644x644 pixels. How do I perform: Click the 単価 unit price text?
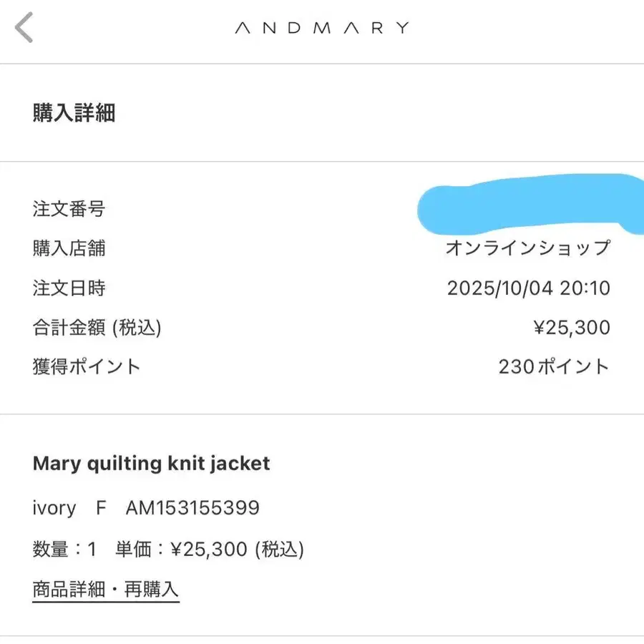click(210, 550)
